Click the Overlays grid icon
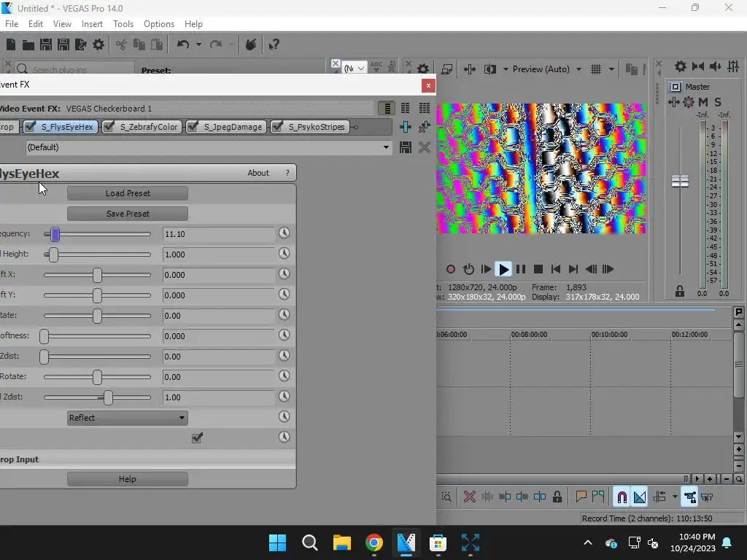The image size is (747, 560). point(595,69)
